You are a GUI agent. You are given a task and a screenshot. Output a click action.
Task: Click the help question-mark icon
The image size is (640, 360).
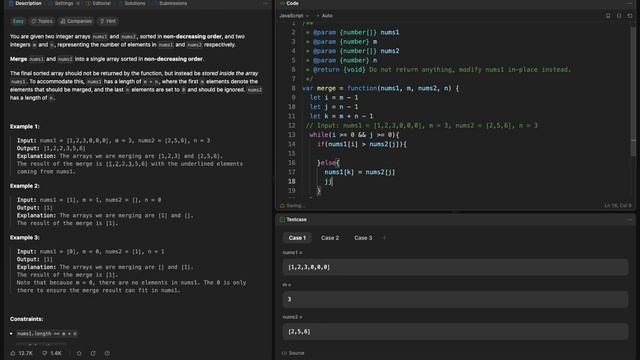point(107,353)
